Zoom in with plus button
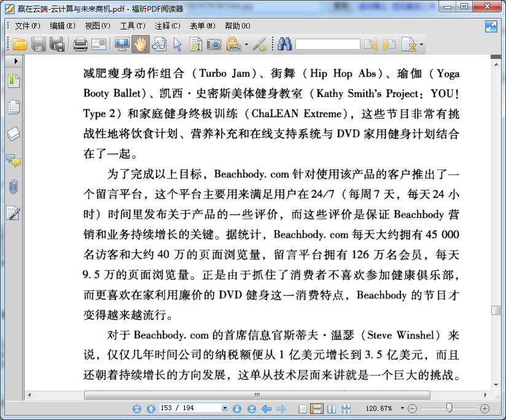506x420 pixels. (485, 409)
